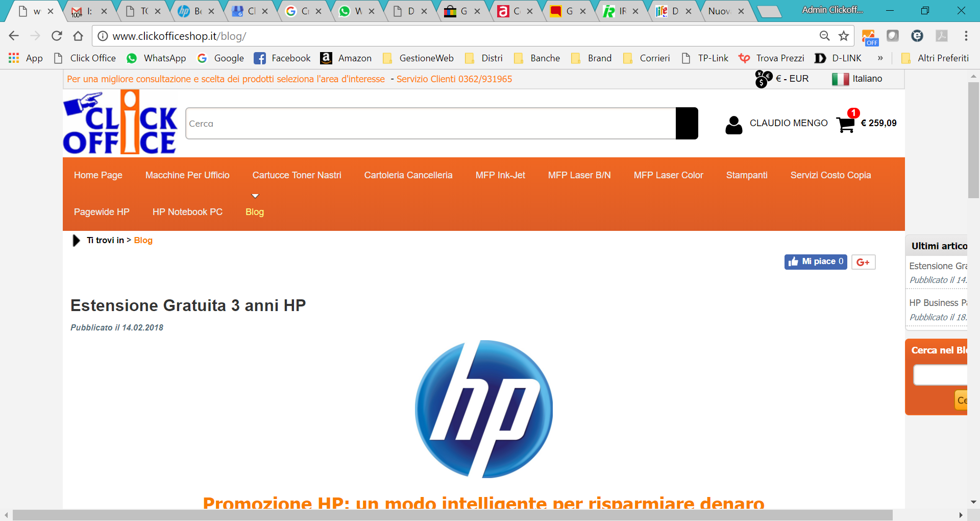Open Macchine Per Ufficio menu

[187, 175]
